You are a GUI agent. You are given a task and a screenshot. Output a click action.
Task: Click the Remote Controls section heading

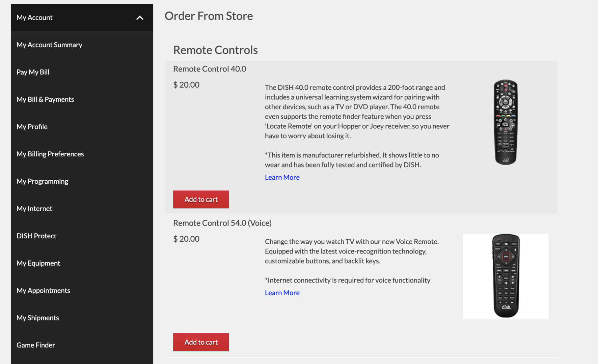[216, 50]
